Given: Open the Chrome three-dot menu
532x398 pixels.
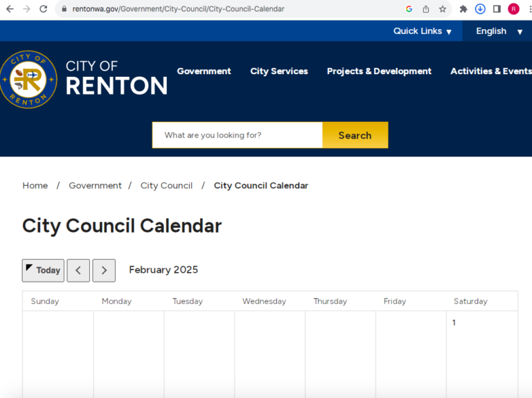Looking at the screenshot, I should [x=526, y=9].
